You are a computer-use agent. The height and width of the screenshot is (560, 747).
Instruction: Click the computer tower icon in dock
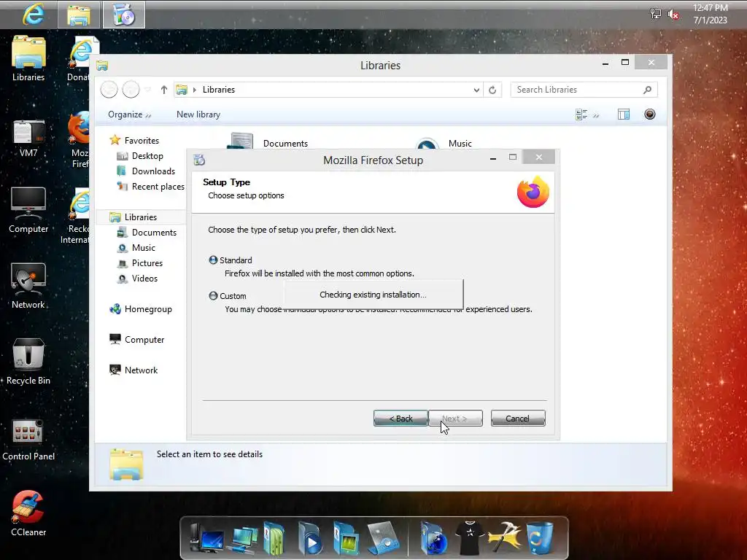206,539
